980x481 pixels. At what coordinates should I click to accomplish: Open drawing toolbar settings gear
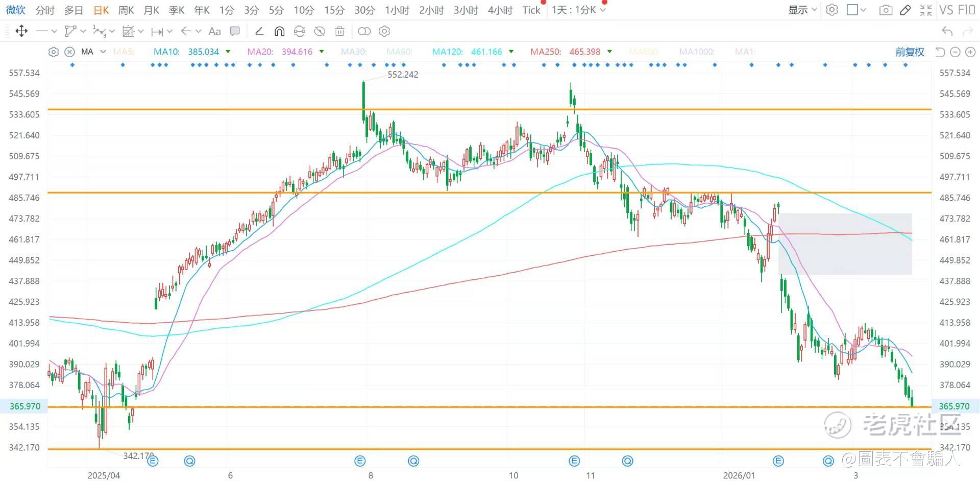tap(384, 32)
